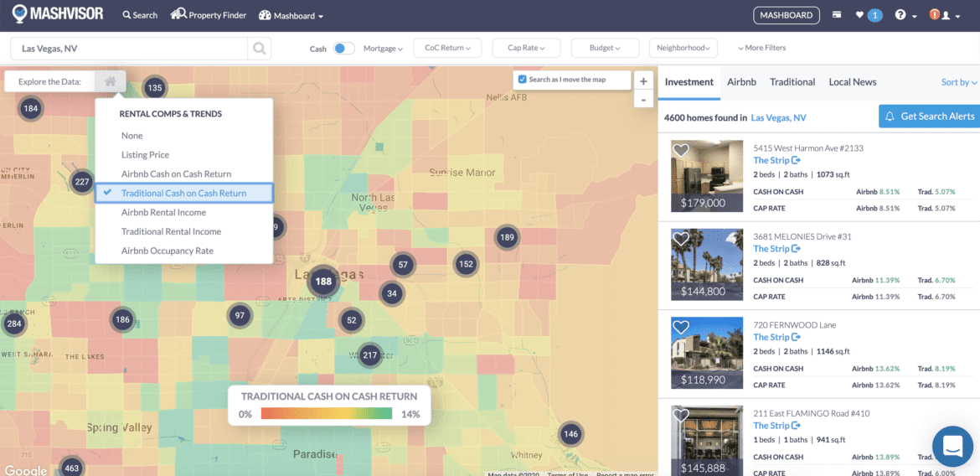Click map cluster marker 217
This screenshot has height=476, width=980.
[x=370, y=355]
